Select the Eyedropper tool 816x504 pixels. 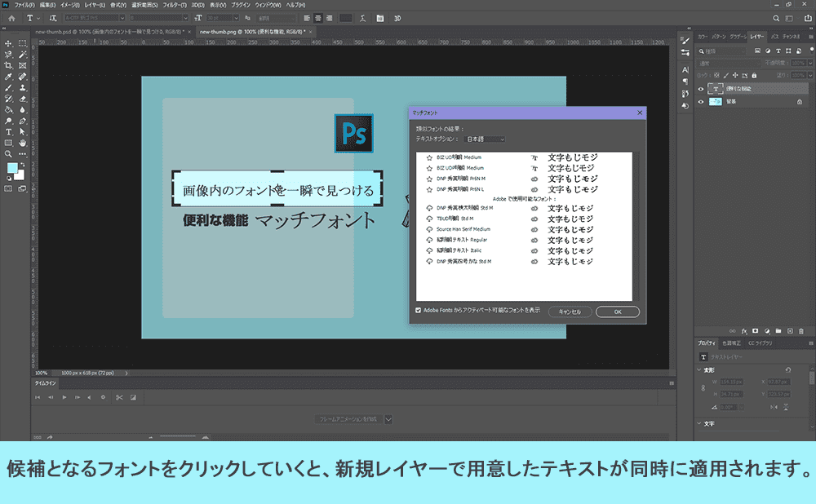7,76
